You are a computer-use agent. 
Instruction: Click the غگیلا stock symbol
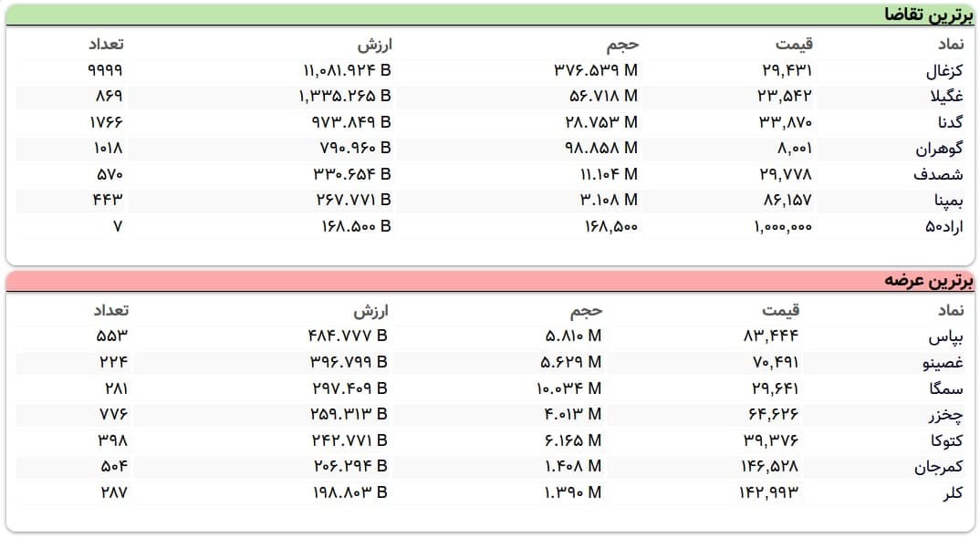[x=945, y=96]
